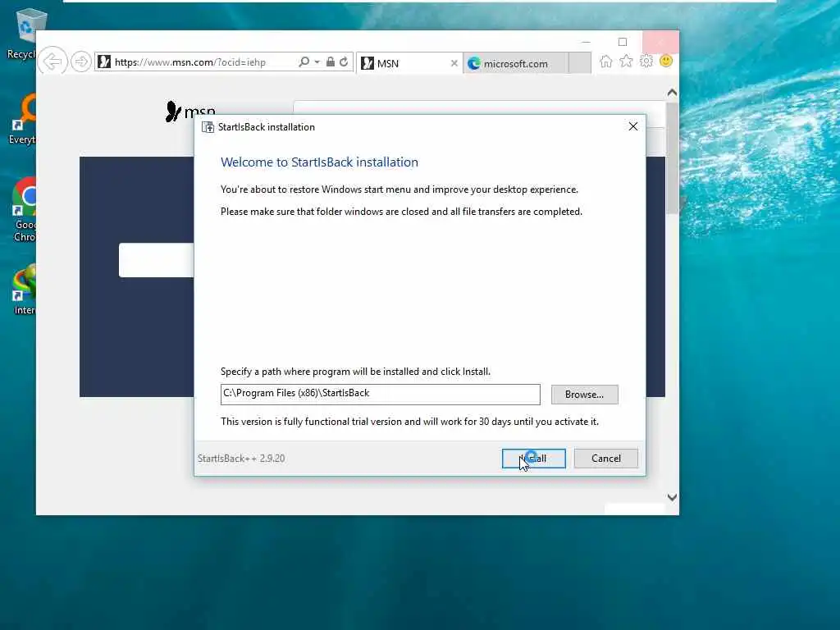The width and height of the screenshot is (840, 630).
Task: Click the smiley feedback icon
Action: (x=666, y=61)
